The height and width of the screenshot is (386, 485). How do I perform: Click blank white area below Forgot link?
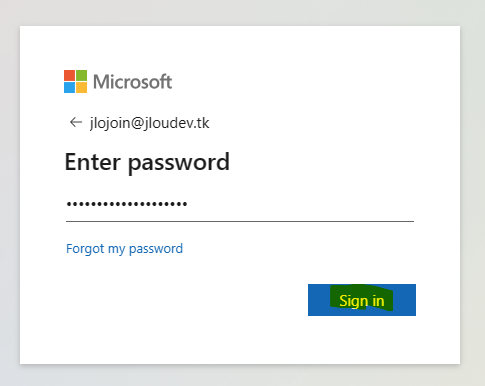click(x=167, y=300)
